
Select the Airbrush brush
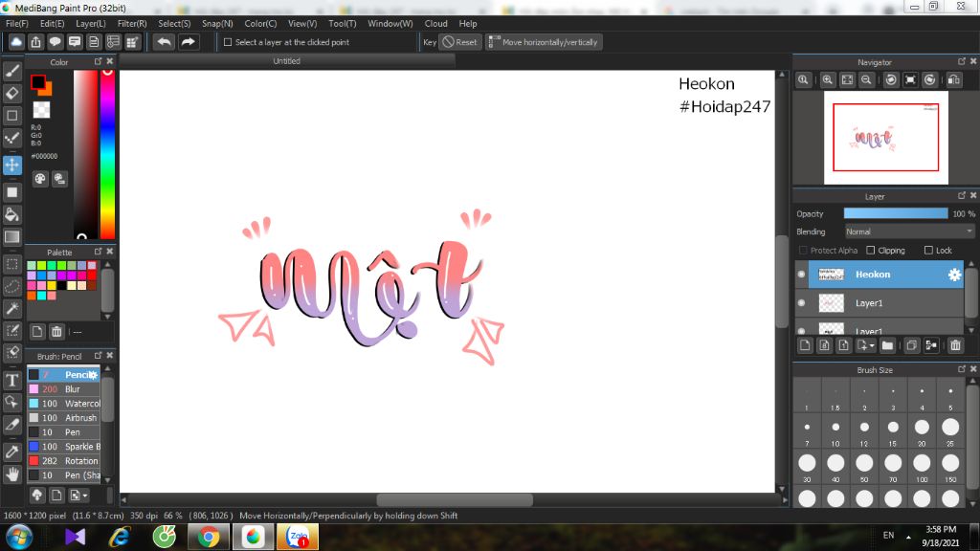(63, 417)
